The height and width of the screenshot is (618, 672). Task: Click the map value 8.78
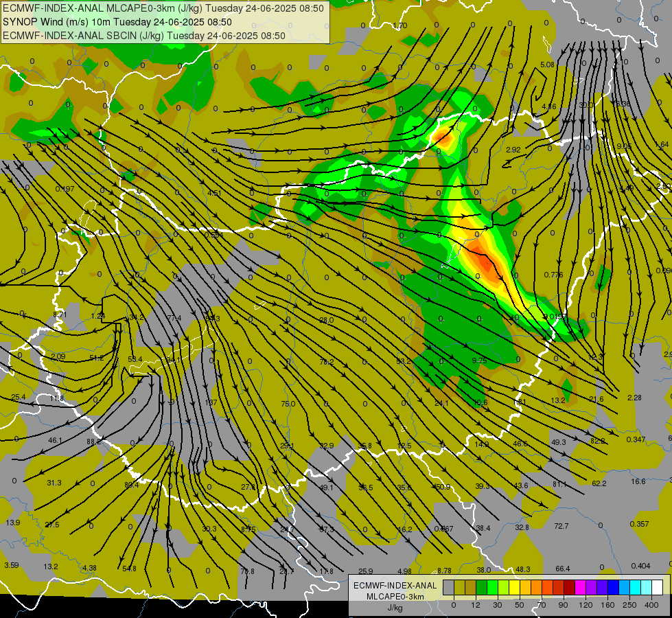444,571
